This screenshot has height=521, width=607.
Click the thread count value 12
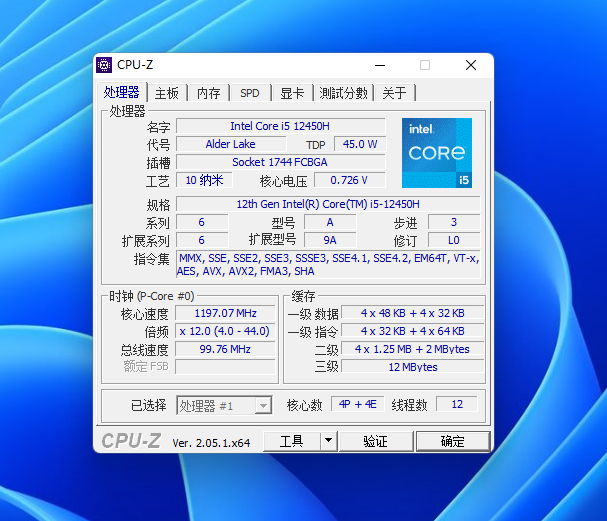[x=457, y=404]
